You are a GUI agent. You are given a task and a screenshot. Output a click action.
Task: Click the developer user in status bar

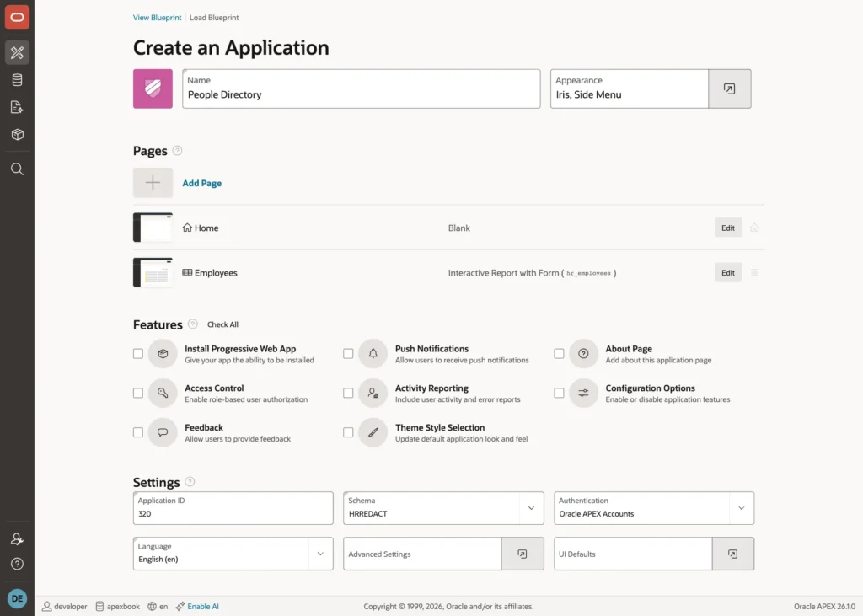click(x=65, y=606)
